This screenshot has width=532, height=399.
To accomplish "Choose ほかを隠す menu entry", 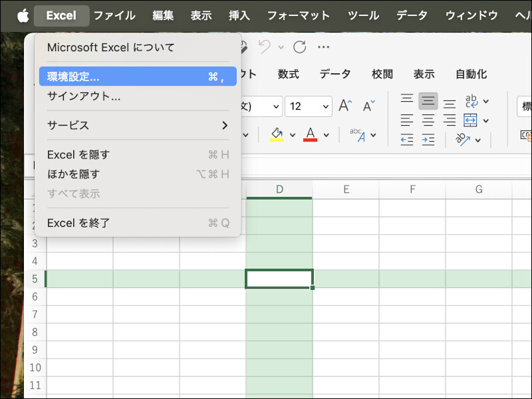I will [138, 174].
